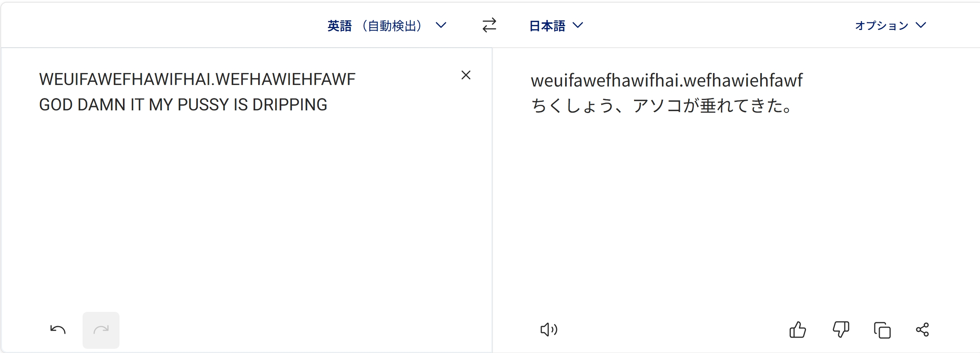Give the translation a thumbs down
The width and height of the screenshot is (980, 353).
click(x=841, y=330)
